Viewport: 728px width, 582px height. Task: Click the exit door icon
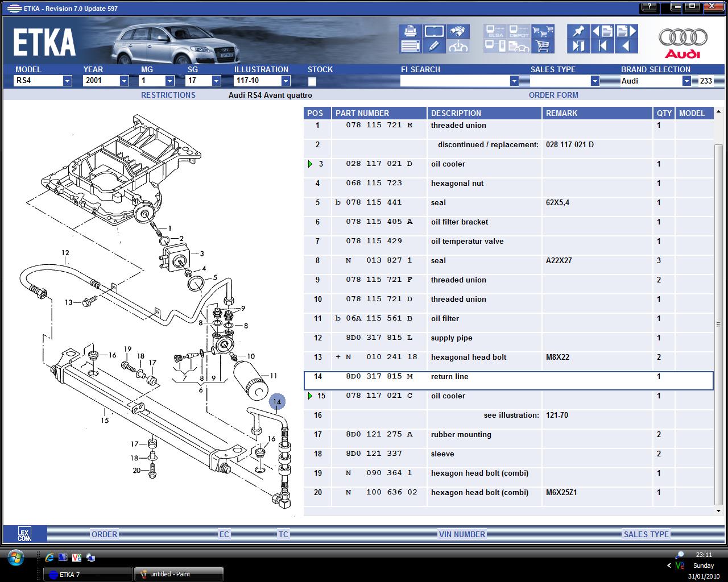tap(578, 46)
